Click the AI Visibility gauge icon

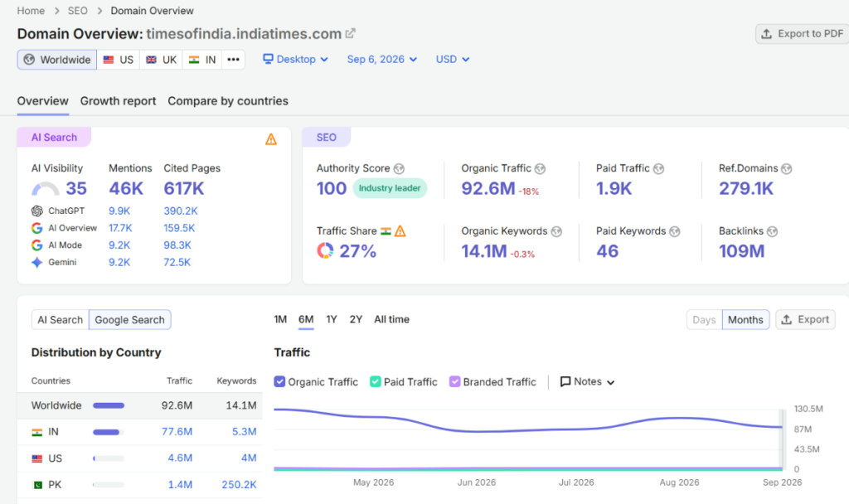point(46,189)
